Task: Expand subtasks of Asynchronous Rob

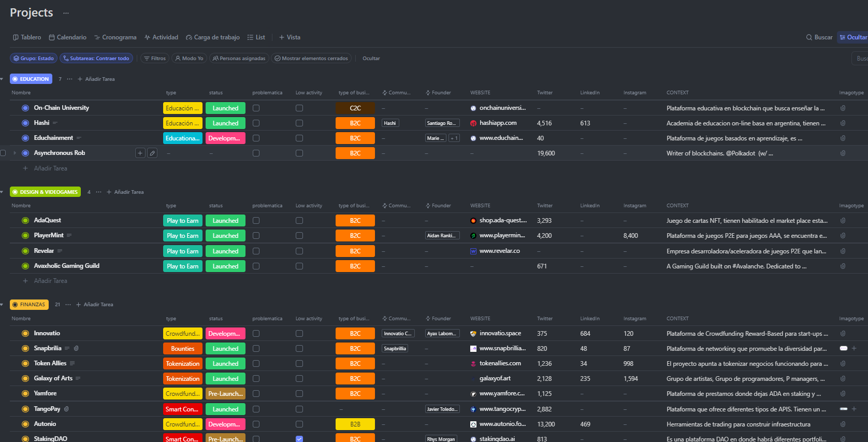Action: 15,153
